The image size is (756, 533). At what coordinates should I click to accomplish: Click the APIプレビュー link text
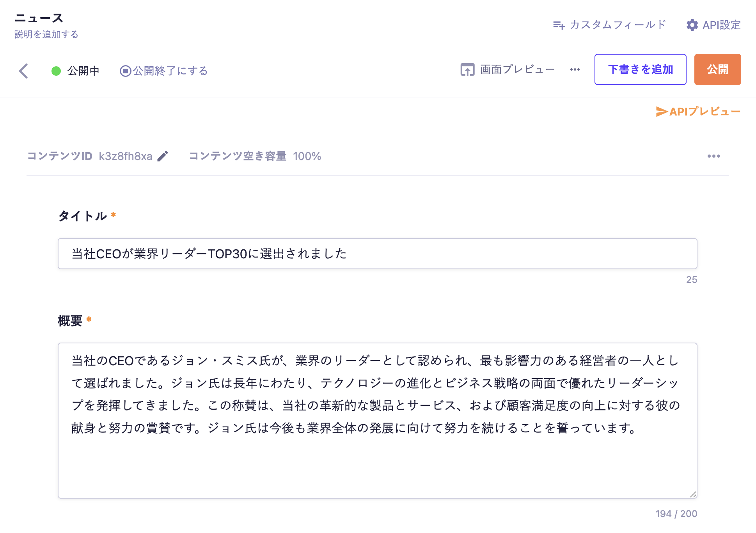click(705, 112)
